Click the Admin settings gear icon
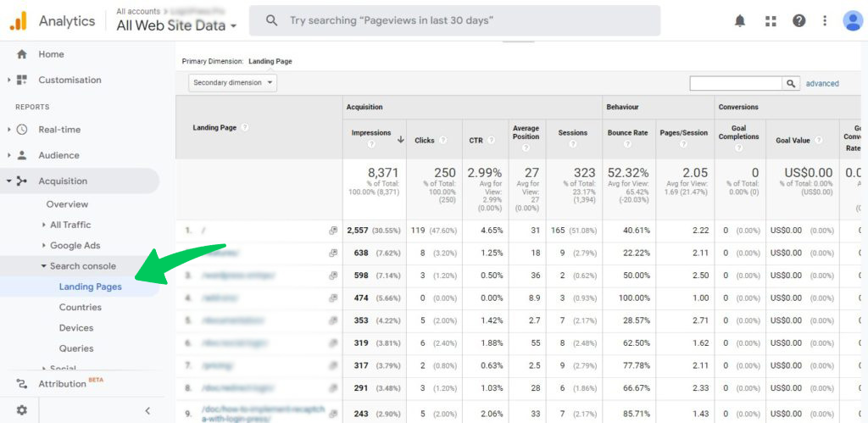The height and width of the screenshot is (423, 868). click(22, 410)
